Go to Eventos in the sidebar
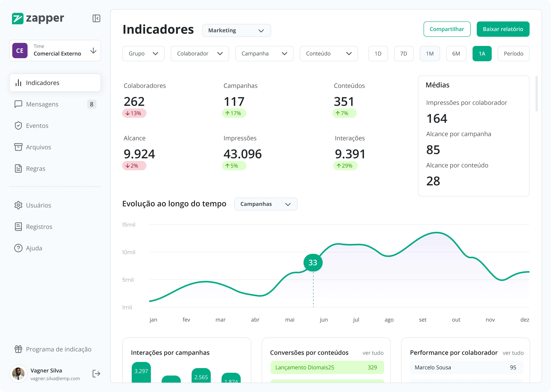551x392 pixels. pyautogui.click(x=55, y=126)
